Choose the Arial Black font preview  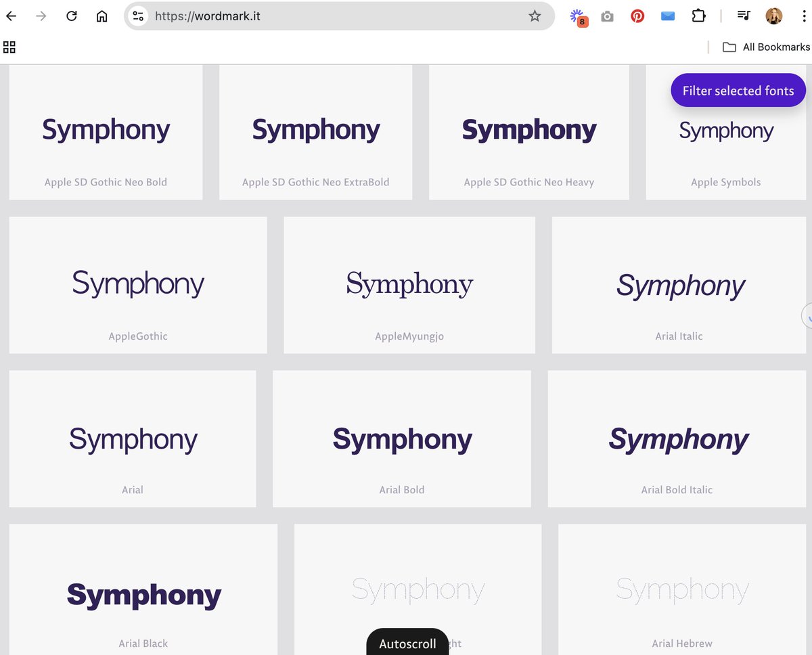143,589
